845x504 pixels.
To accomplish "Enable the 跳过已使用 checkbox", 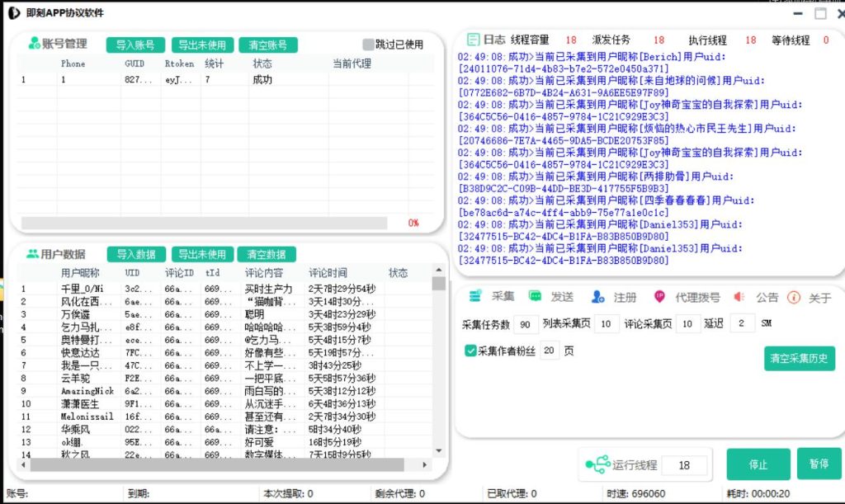I will pyautogui.click(x=368, y=45).
